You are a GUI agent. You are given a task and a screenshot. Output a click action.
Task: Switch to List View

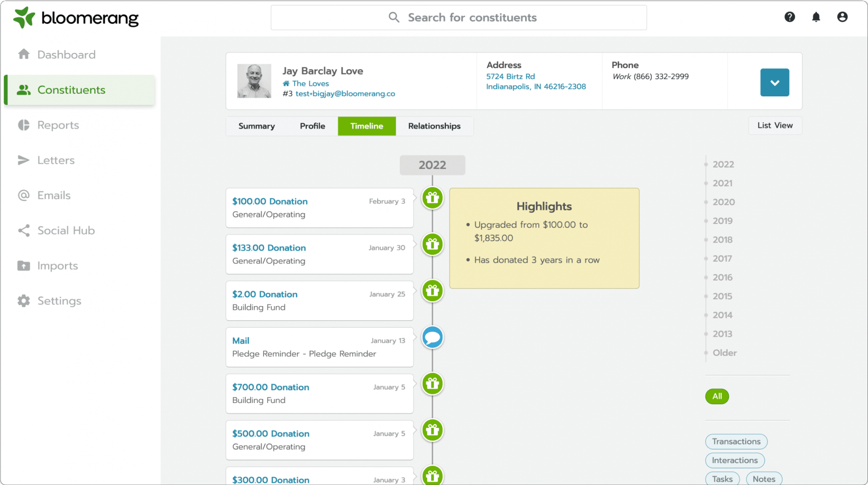[x=775, y=125]
